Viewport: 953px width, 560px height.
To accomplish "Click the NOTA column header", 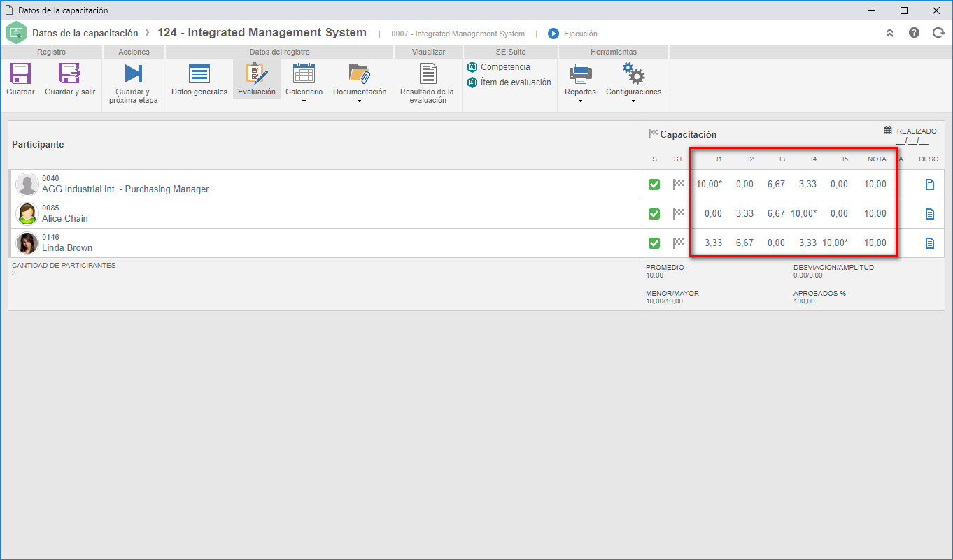I will coord(876,159).
